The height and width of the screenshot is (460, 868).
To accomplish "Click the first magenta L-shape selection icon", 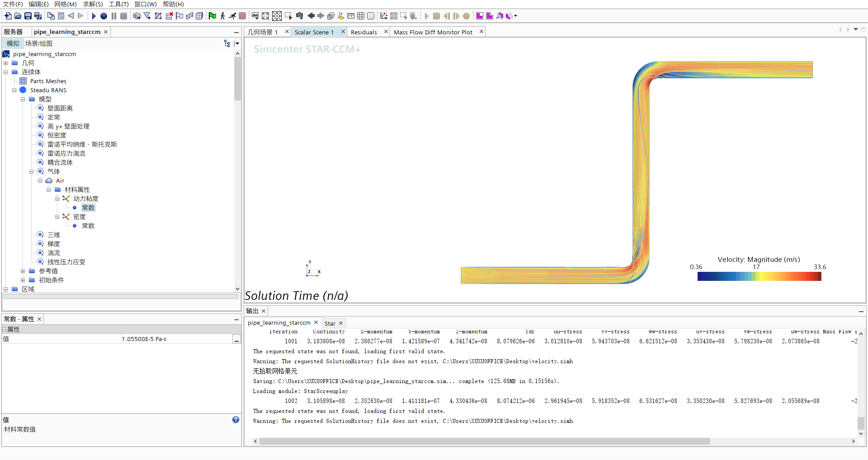I will 480,16.
